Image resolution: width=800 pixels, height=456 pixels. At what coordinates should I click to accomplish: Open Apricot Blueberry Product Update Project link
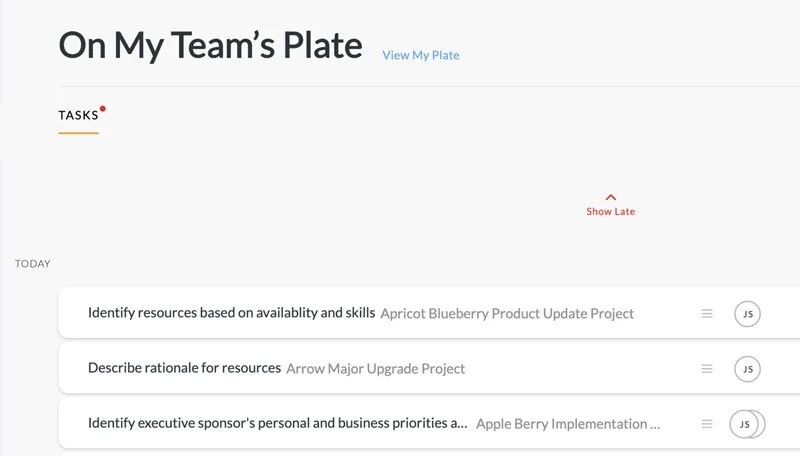[x=507, y=313]
